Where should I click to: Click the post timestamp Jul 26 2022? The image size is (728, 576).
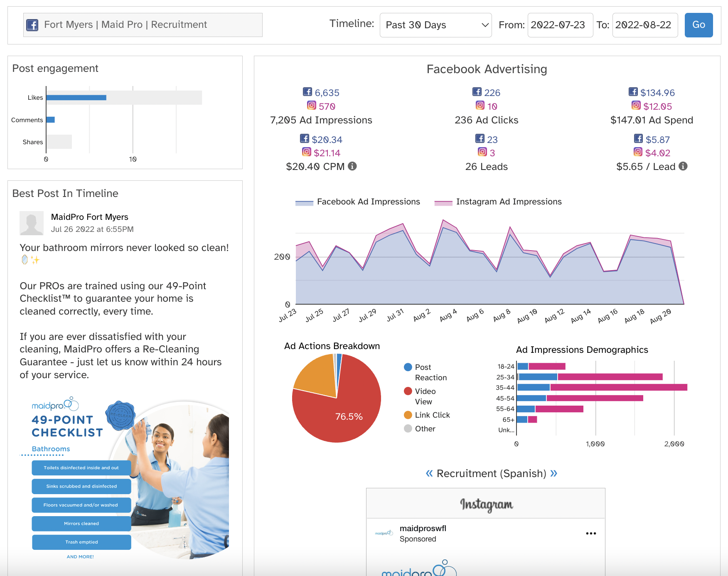click(x=92, y=229)
